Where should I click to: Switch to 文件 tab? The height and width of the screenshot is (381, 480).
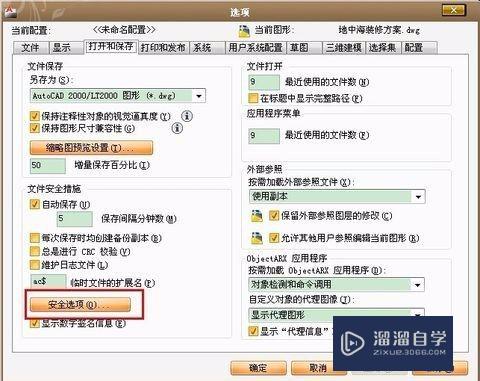coord(31,48)
